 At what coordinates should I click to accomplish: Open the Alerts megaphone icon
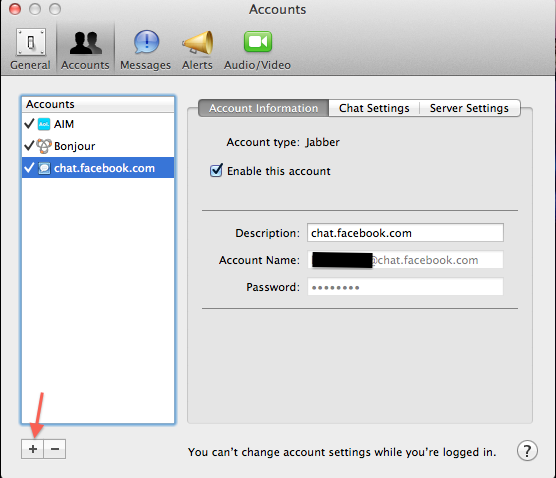[x=198, y=50]
